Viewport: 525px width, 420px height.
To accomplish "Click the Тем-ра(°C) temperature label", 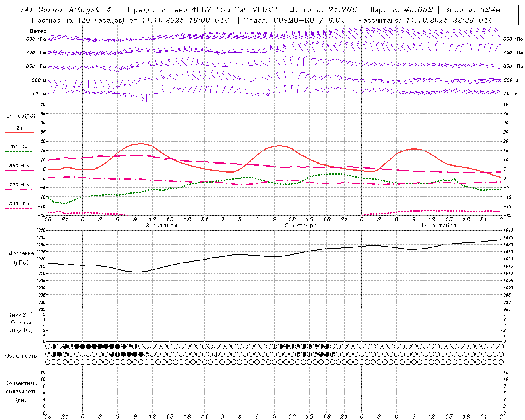I will click(19, 116).
